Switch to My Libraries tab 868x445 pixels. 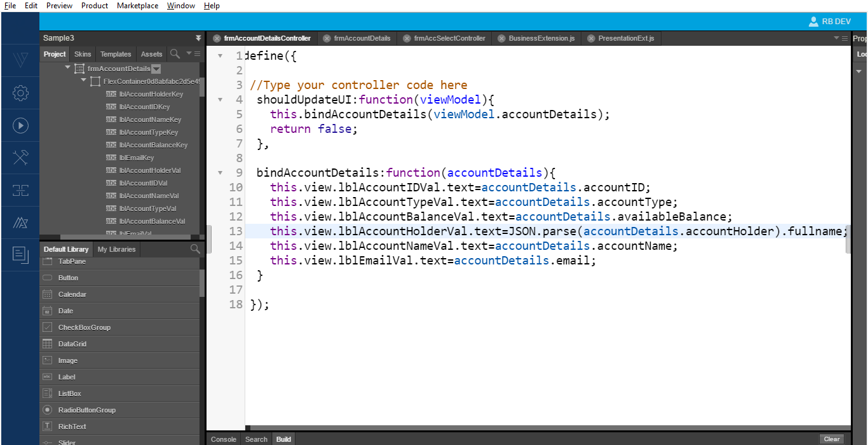click(116, 249)
